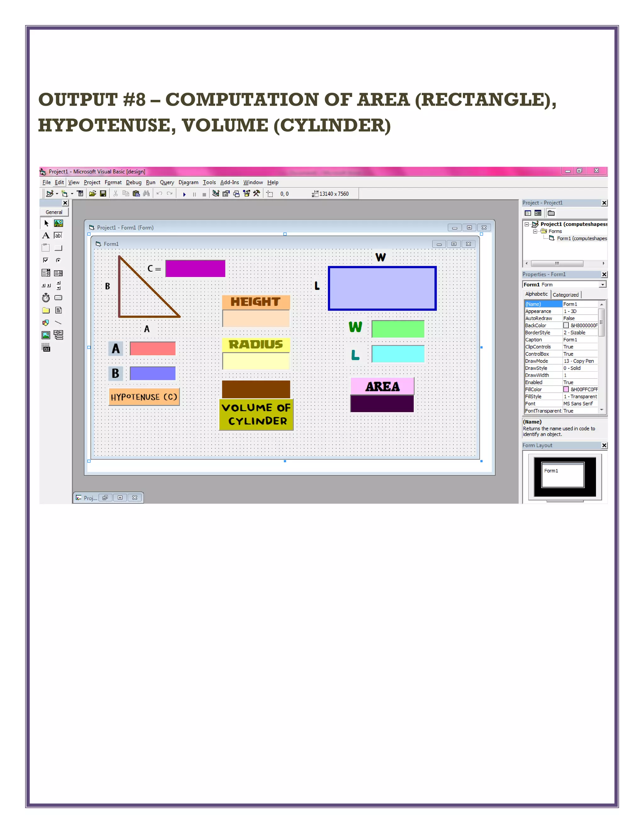Click Add Standard EXE Project icon
Image resolution: width=644 pixels, height=833 pixels.
50,194
